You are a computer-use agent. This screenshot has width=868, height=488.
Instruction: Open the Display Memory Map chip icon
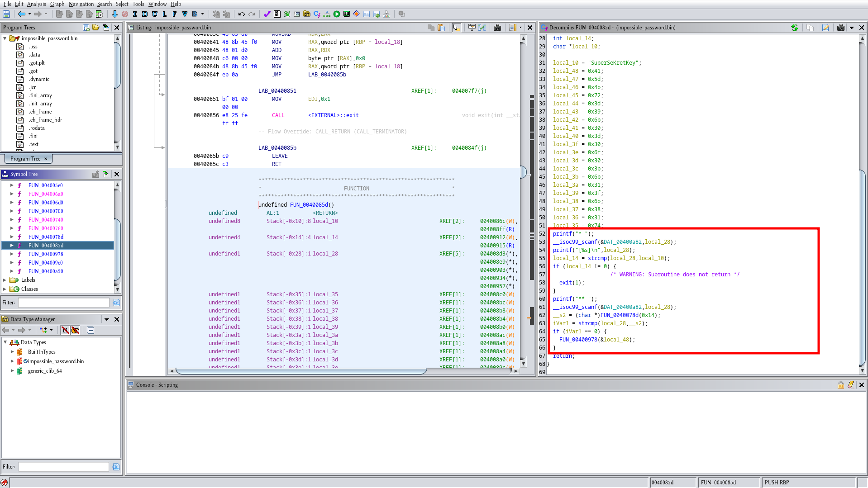[x=347, y=14]
